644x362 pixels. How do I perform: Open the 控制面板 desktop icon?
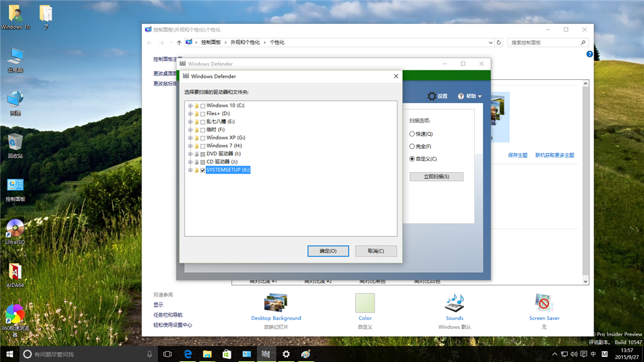point(15,189)
